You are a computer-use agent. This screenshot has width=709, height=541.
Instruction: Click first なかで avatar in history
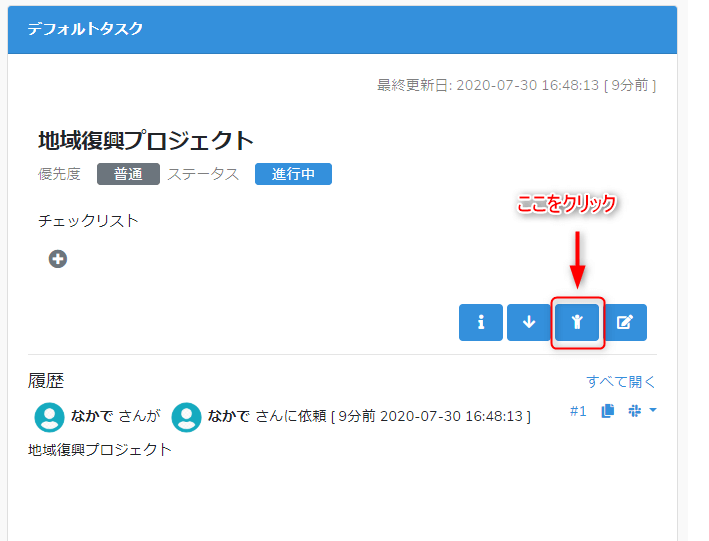pyautogui.click(x=49, y=417)
